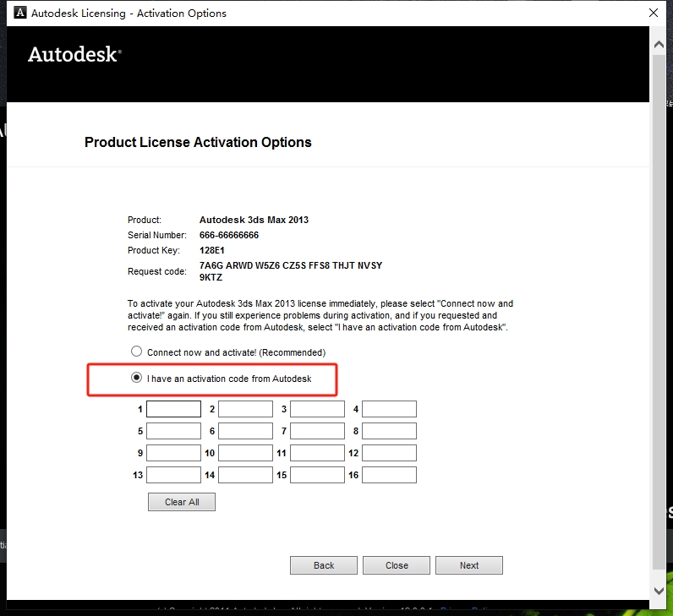Proceed by clicking the Next button
This screenshot has width=673, height=616.
pyautogui.click(x=469, y=565)
